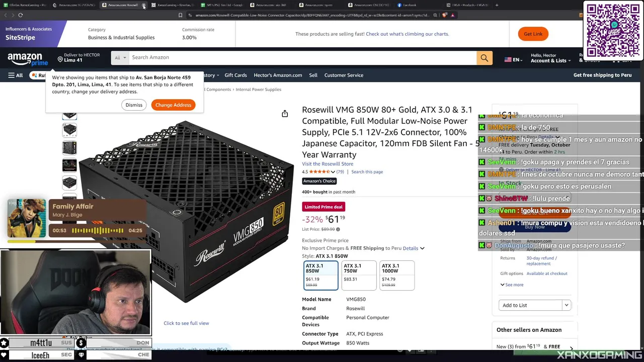
Task: Click the Amazon Prime logo
Action: coord(27,59)
